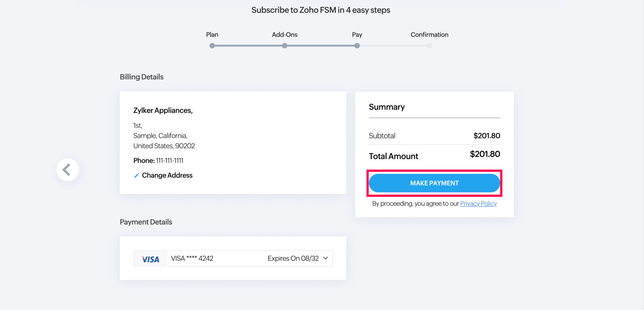The height and width of the screenshot is (310, 644).
Task: Select the Confirmation step label
Action: click(x=429, y=34)
